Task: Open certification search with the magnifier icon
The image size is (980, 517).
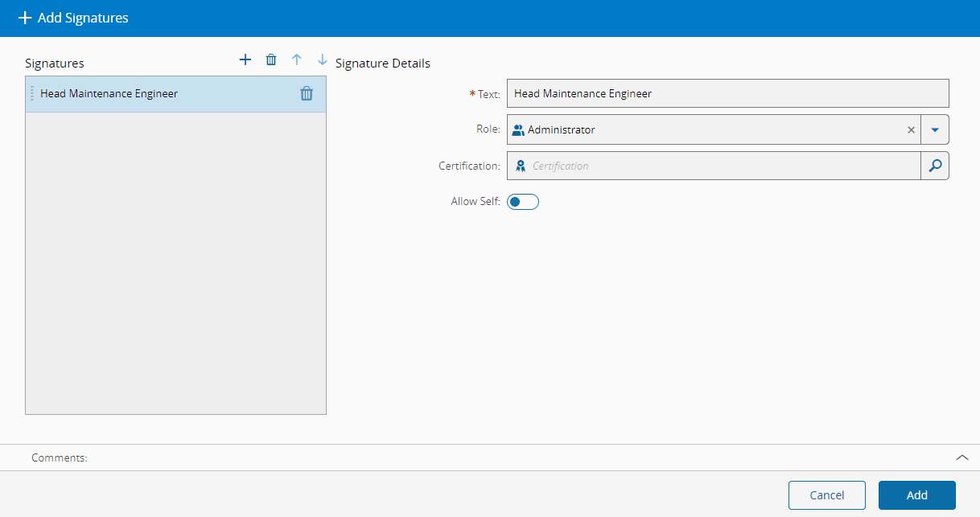Action: click(935, 166)
